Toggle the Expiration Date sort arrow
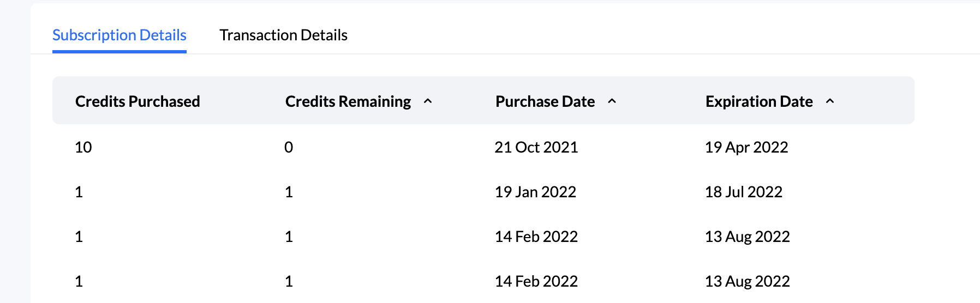The image size is (980, 303). [830, 101]
